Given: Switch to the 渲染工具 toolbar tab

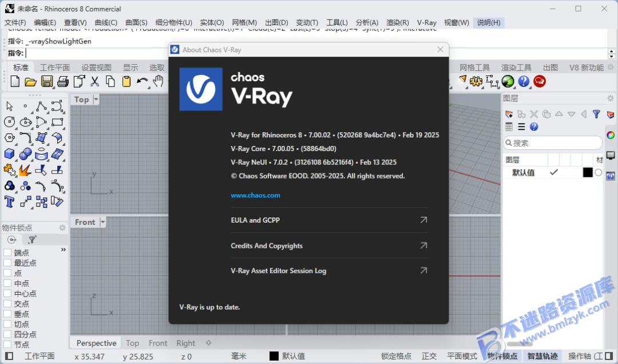Looking at the screenshot, I should point(516,68).
